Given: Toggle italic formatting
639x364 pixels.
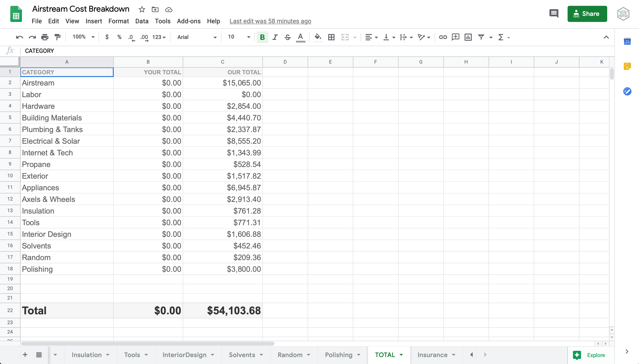Looking at the screenshot, I should [x=275, y=37].
